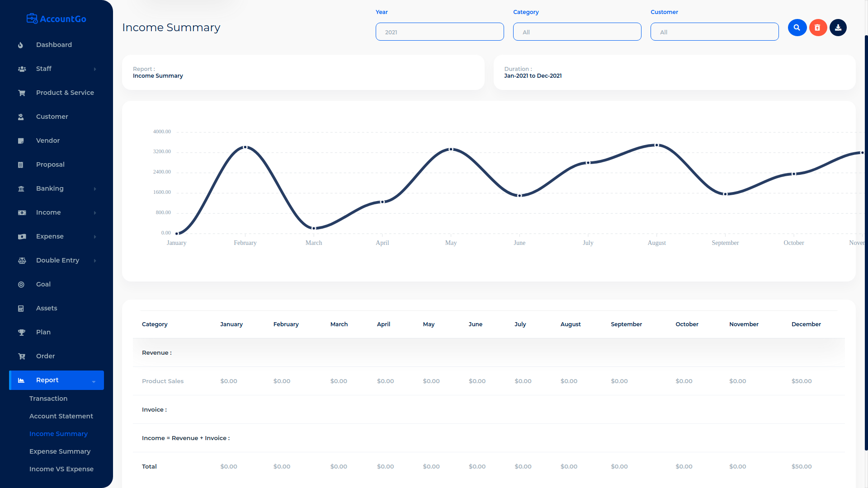Image resolution: width=868 pixels, height=488 pixels.
Task: Open the Assets menu item
Action: pos(57,308)
